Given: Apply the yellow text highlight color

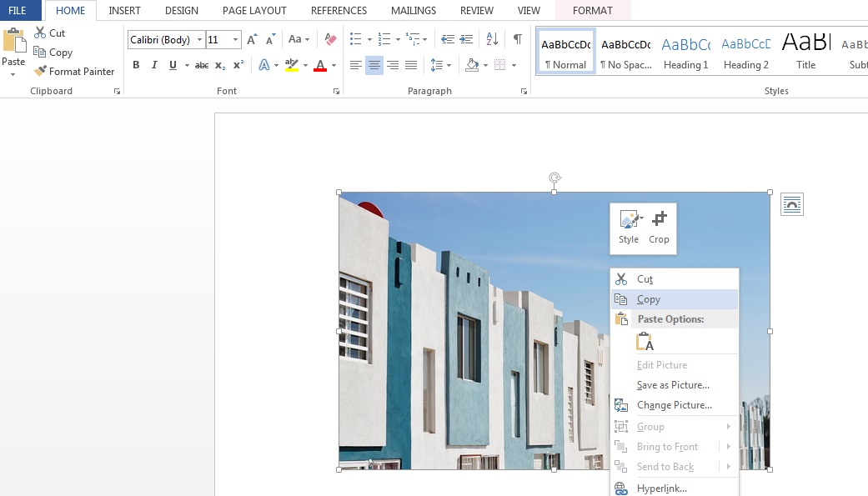Looking at the screenshot, I should 292,65.
